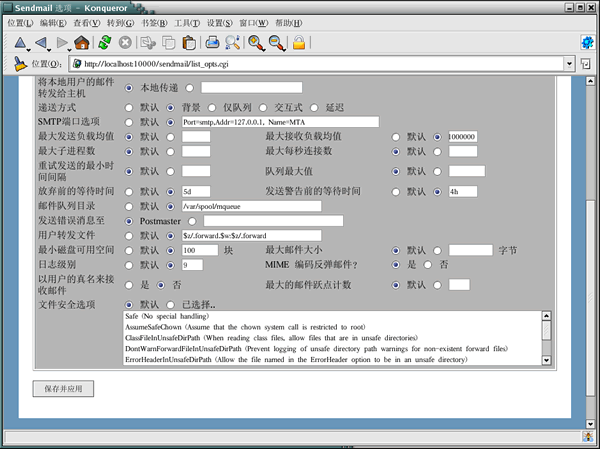Viewport: 600px width, 449px height.
Task: Click the Forward arrow toolbar icon
Action: tap(62, 42)
